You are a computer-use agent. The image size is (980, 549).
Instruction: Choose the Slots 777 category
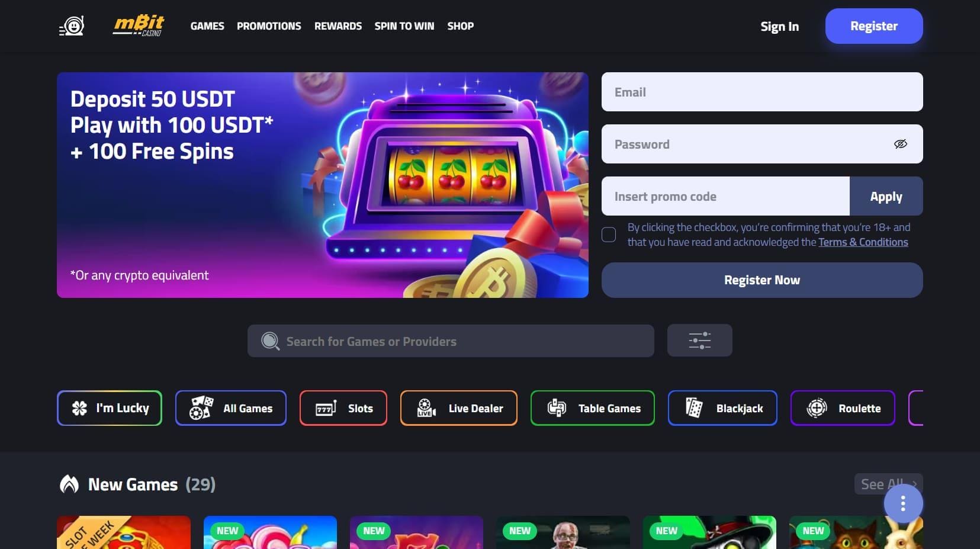tap(343, 408)
